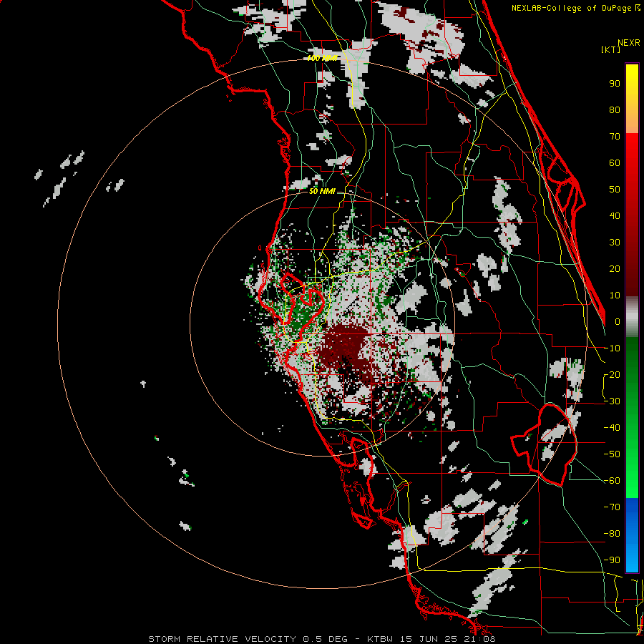
Task: Click the blue segment at bottom of color bar
Action: pyautogui.click(x=632, y=535)
